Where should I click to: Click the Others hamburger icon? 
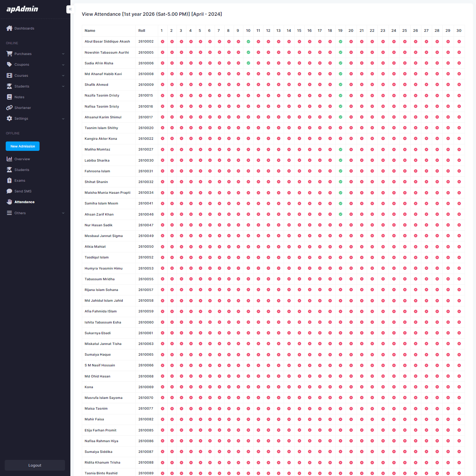coord(9,213)
